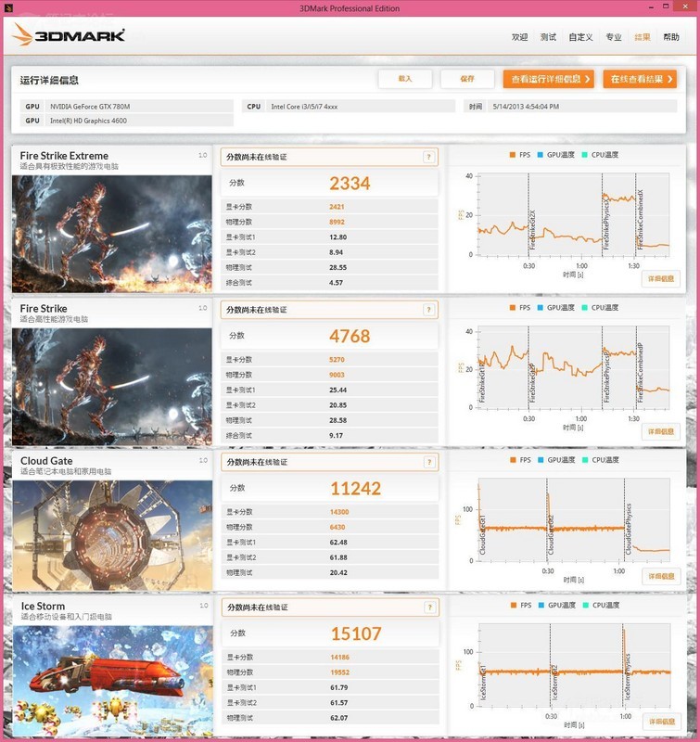
Task: Click the 保存 button
Action: pyautogui.click(x=467, y=79)
